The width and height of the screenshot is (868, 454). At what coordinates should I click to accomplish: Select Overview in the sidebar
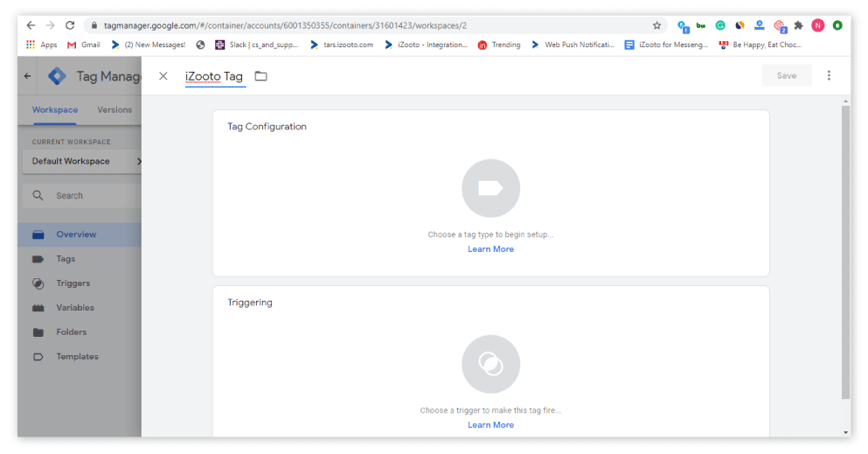pyautogui.click(x=80, y=234)
